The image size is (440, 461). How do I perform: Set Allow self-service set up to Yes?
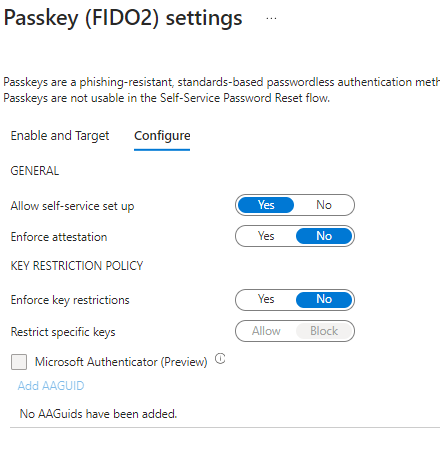pyautogui.click(x=266, y=205)
